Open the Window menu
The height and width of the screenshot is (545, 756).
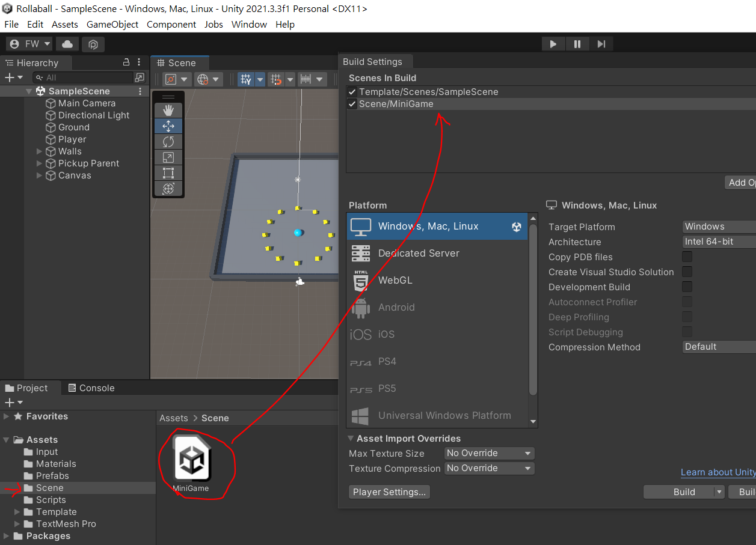249,25
